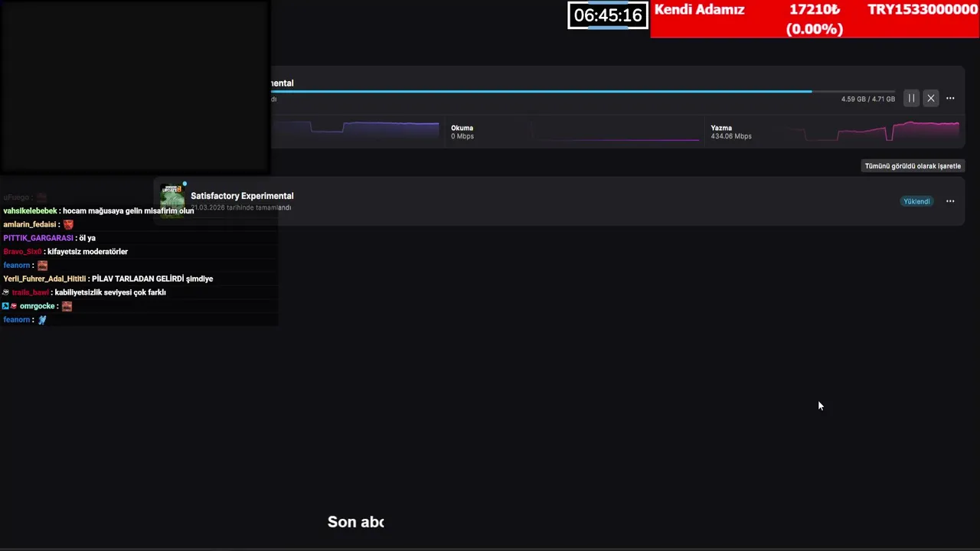Click chat username amlarin_fedaisi
Viewport: 980px width, 551px height.
click(30, 224)
